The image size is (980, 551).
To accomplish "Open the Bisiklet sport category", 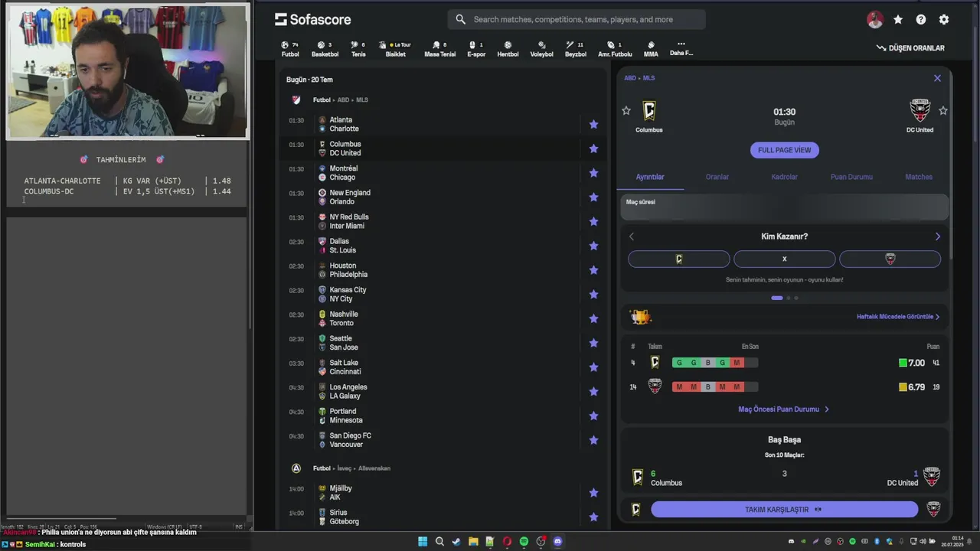I will point(395,49).
